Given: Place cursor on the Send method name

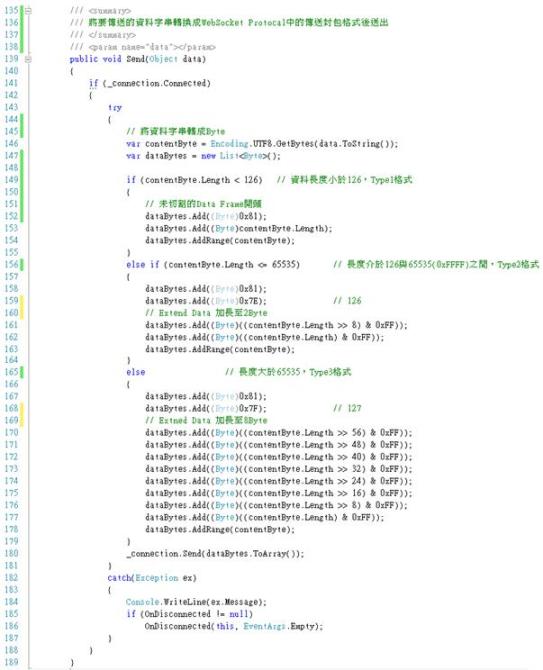Looking at the screenshot, I should click(x=135, y=59).
